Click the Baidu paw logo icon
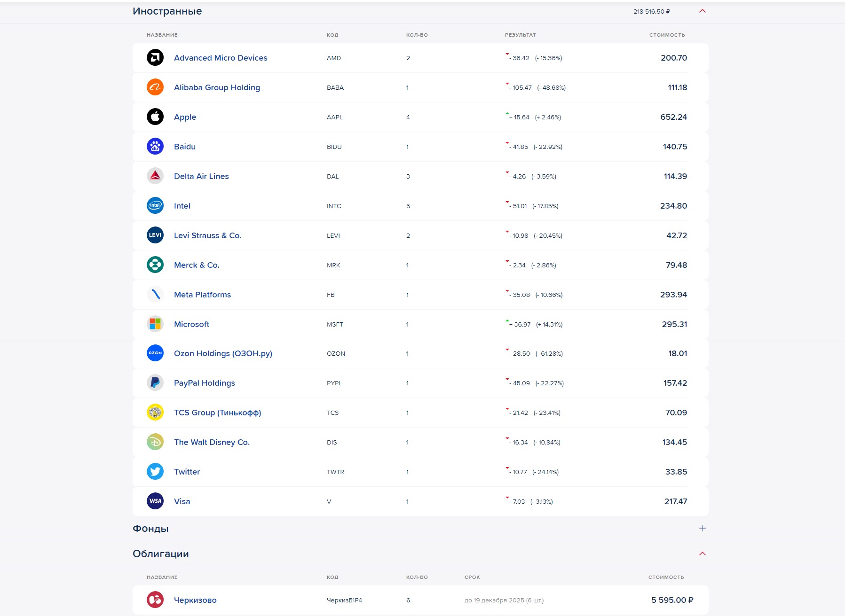Screen dimensions: 845x616 pyautogui.click(x=155, y=147)
